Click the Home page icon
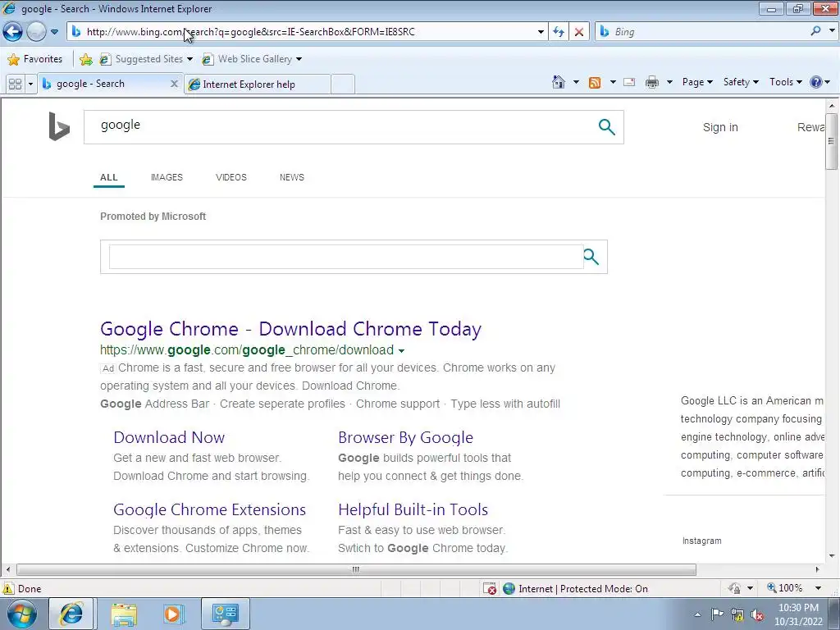The width and height of the screenshot is (840, 630). click(x=559, y=82)
